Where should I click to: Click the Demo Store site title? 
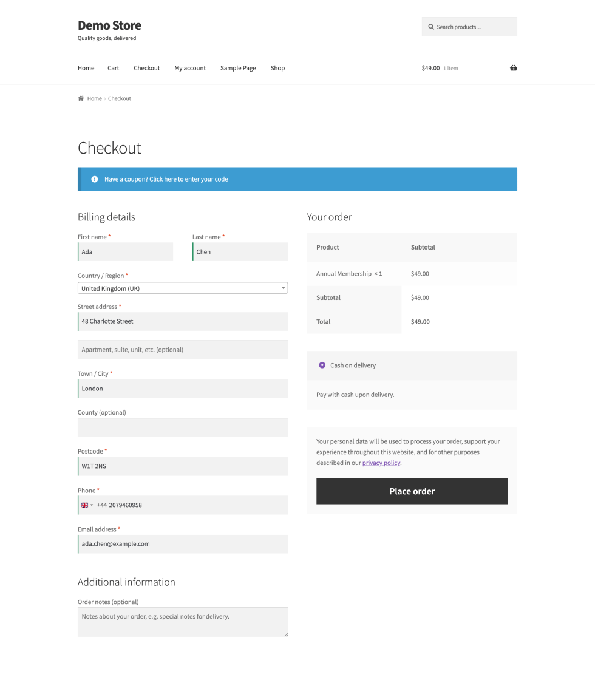pyautogui.click(x=109, y=25)
